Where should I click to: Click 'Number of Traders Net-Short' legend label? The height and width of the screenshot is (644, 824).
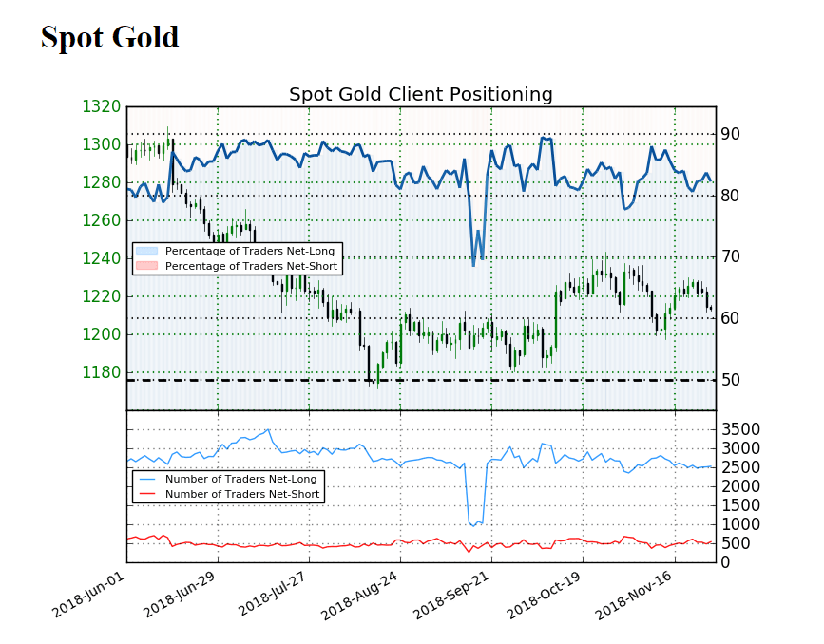tap(242, 494)
